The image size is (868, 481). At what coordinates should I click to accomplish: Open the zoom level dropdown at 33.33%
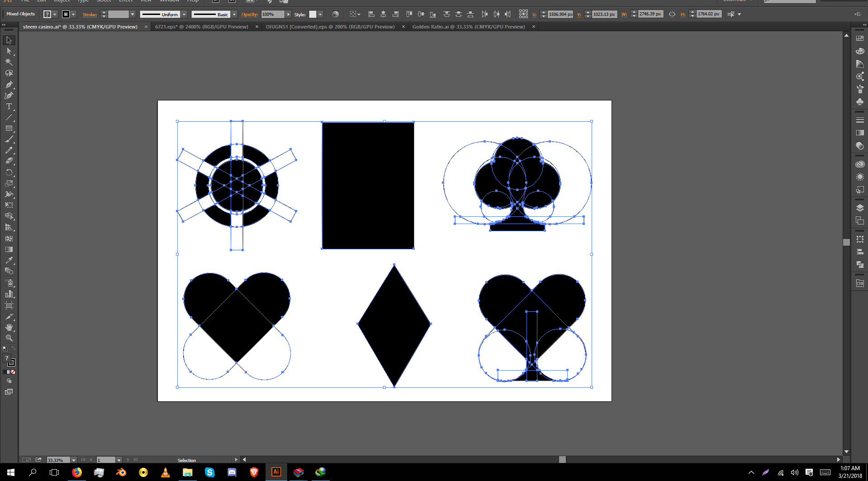73,460
